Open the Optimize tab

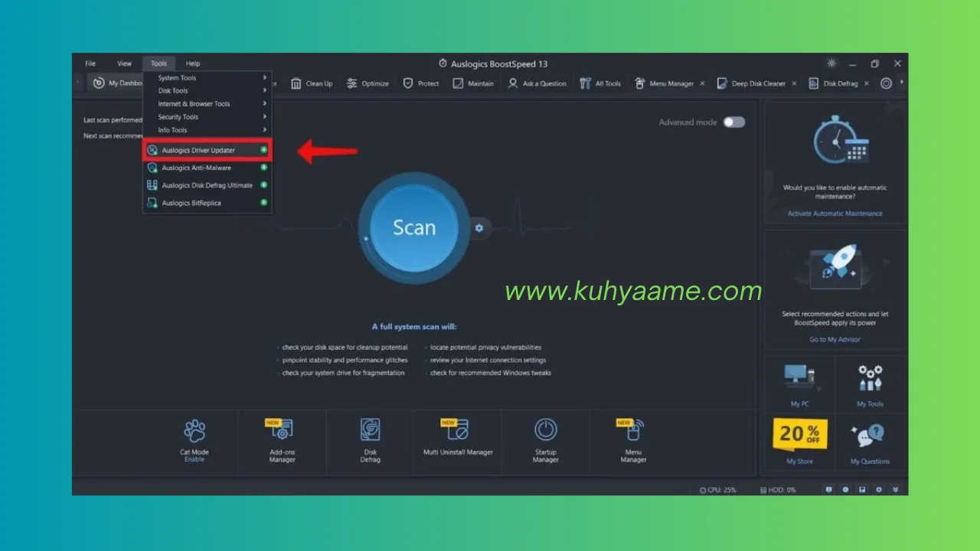coord(367,83)
